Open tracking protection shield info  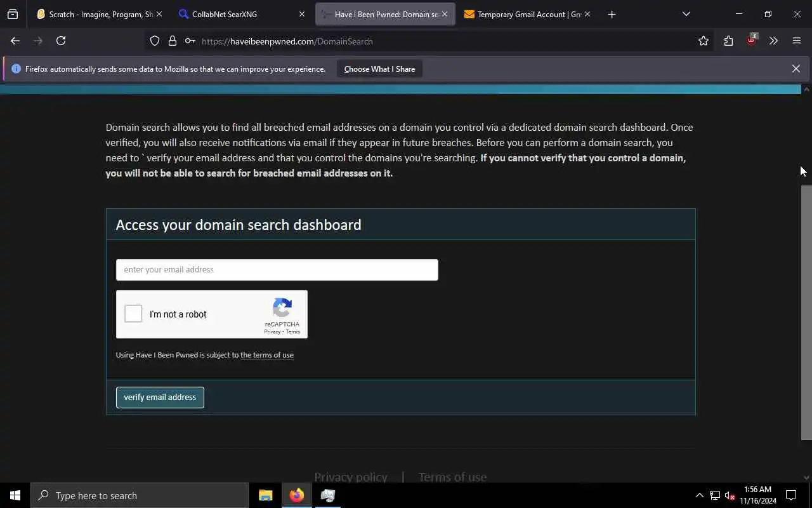pos(155,41)
